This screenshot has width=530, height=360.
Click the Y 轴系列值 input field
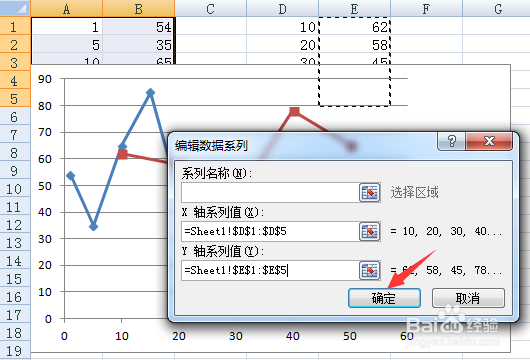point(270,270)
